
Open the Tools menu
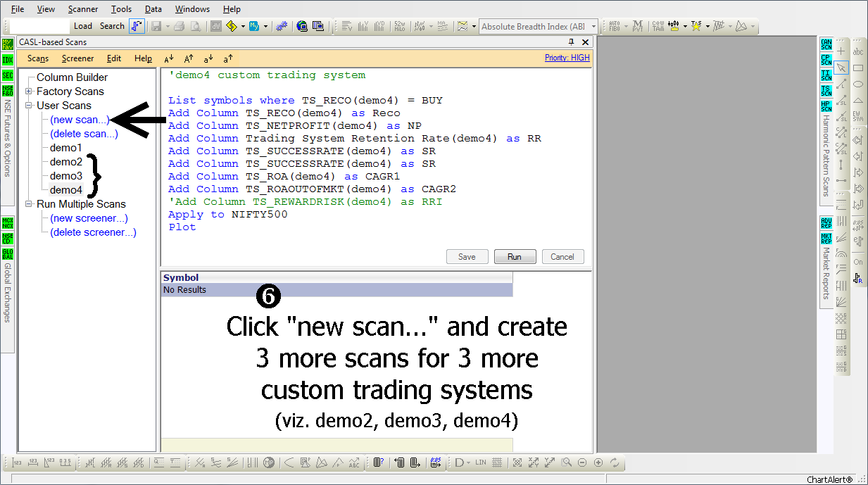[x=121, y=9]
